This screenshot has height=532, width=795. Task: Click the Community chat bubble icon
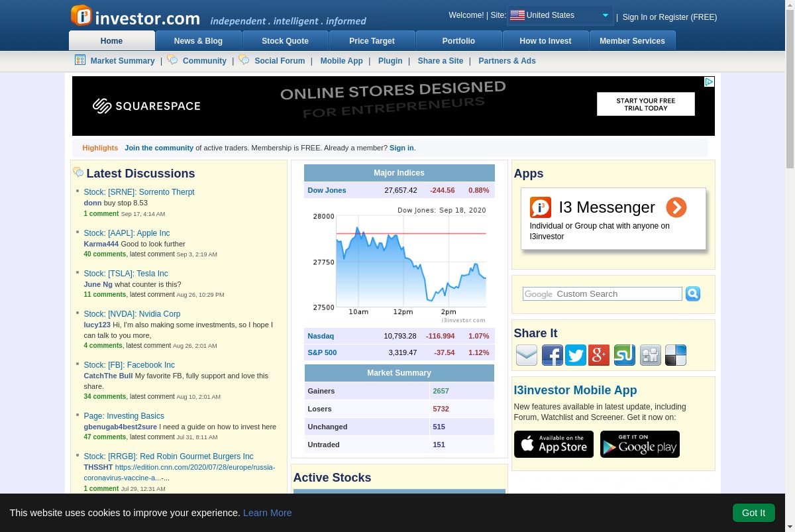click(x=172, y=60)
